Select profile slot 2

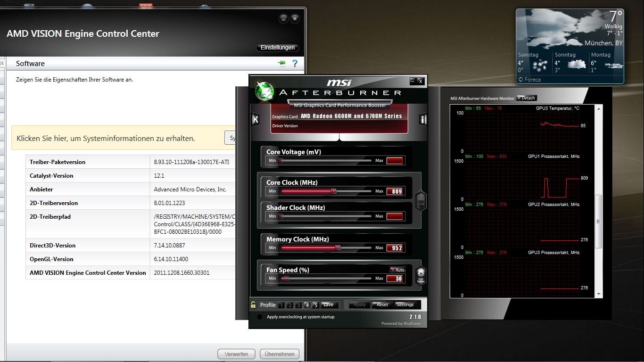(x=290, y=305)
